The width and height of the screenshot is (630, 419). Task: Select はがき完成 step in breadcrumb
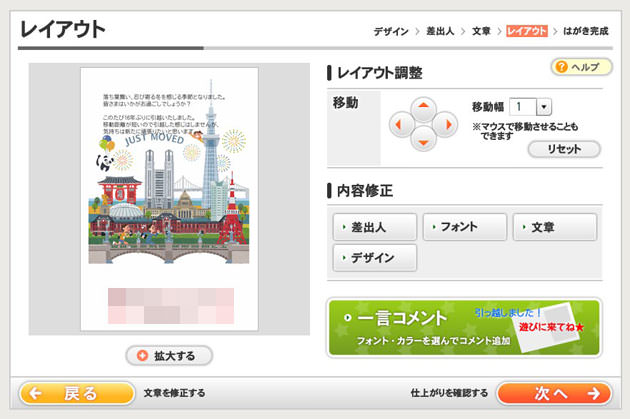(586, 31)
